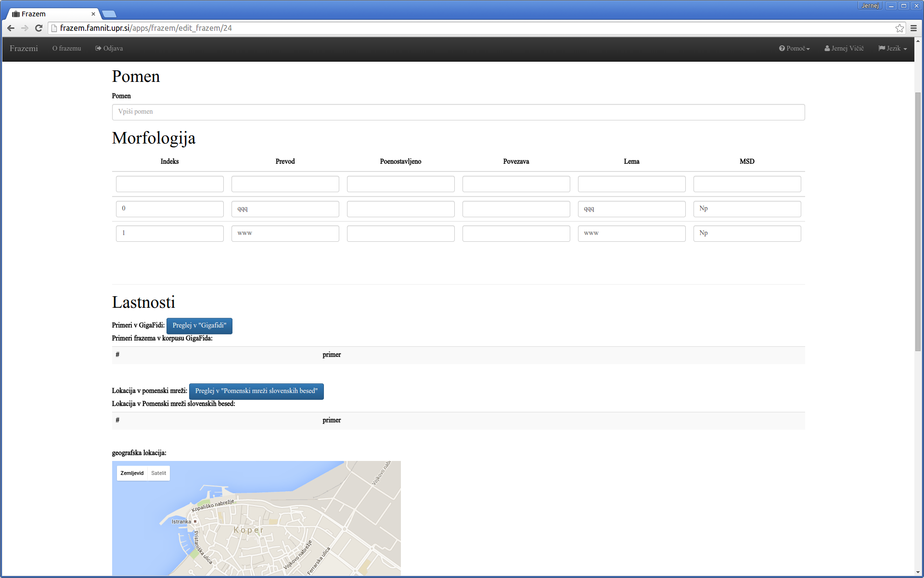Click empty MSD field in first row
The image size is (924, 578).
pyautogui.click(x=747, y=184)
